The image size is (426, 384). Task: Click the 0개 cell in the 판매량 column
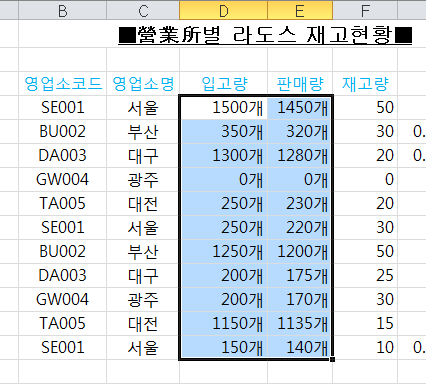[300, 179]
